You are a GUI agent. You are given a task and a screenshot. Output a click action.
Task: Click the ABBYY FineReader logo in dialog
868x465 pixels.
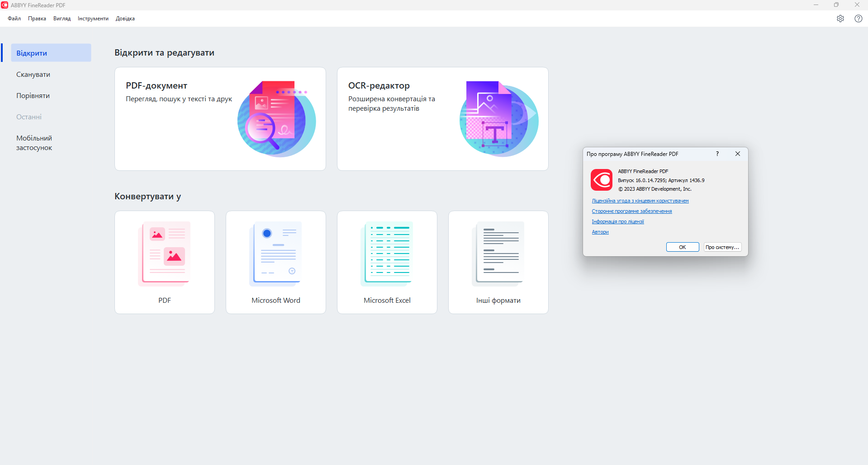(x=602, y=180)
